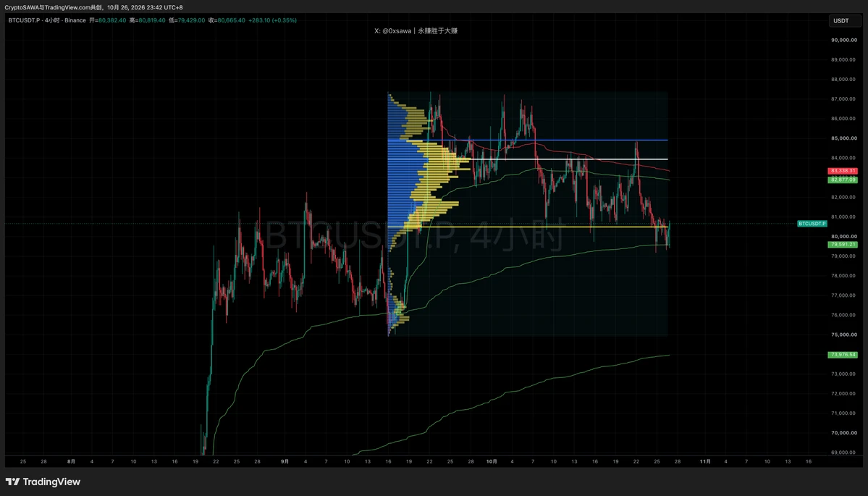This screenshot has height=496, width=868.
Task: Select the red 83,338.31 price tag
Action: pyautogui.click(x=843, y=171)
